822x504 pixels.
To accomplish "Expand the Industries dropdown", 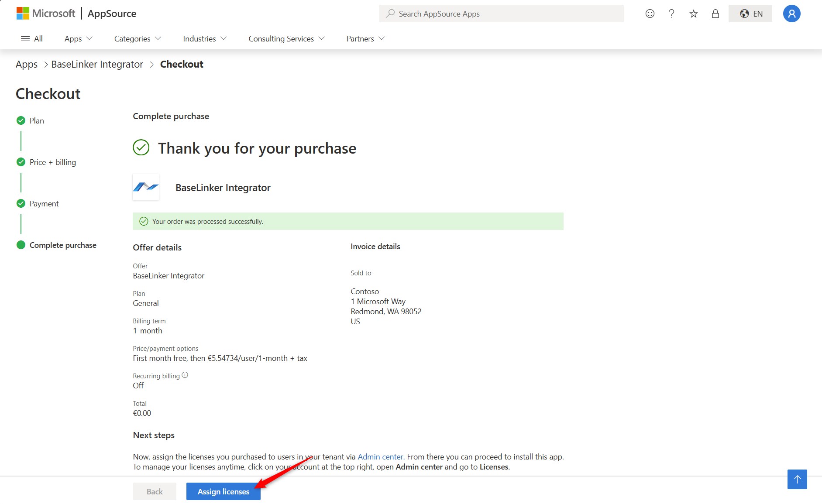I will click(x=205, y=38).
